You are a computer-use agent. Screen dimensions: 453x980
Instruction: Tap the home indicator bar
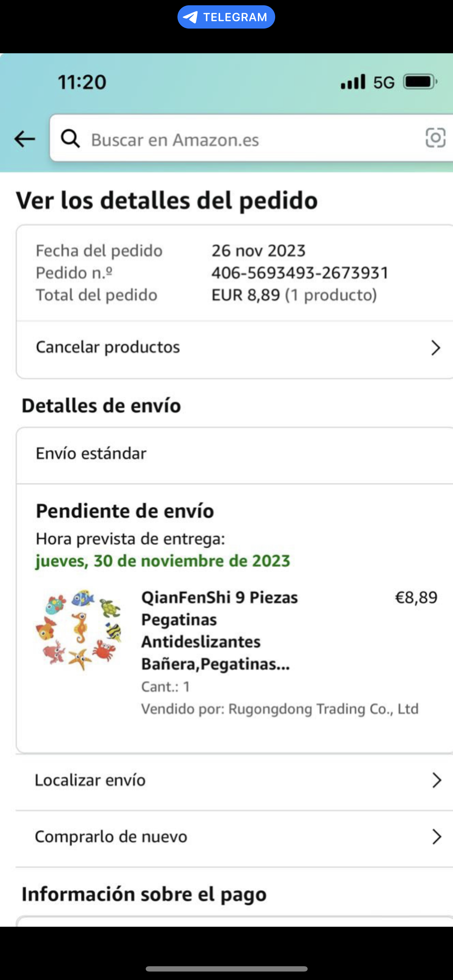(226, 969)
